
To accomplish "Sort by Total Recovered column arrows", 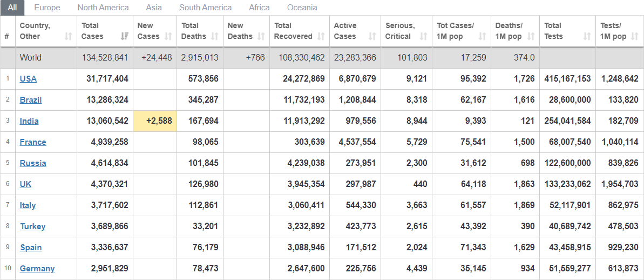I will click(321, 36).
